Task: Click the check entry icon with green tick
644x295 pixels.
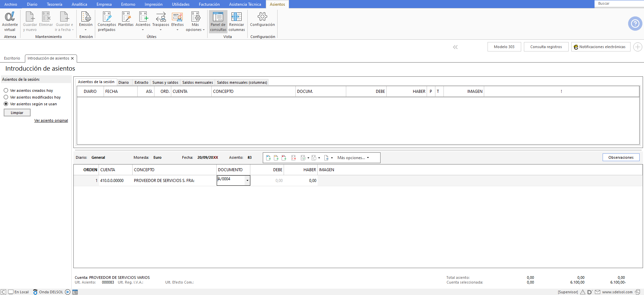Action: pos(303,158)
